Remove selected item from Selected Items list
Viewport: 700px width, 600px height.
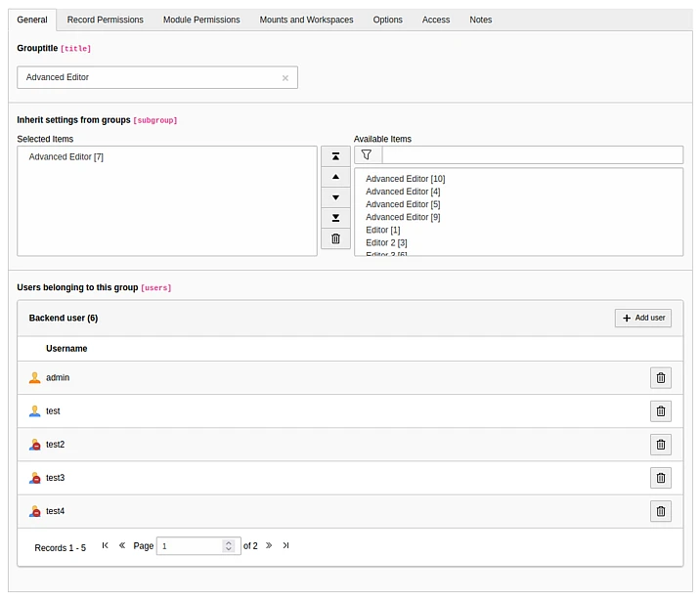335,238
